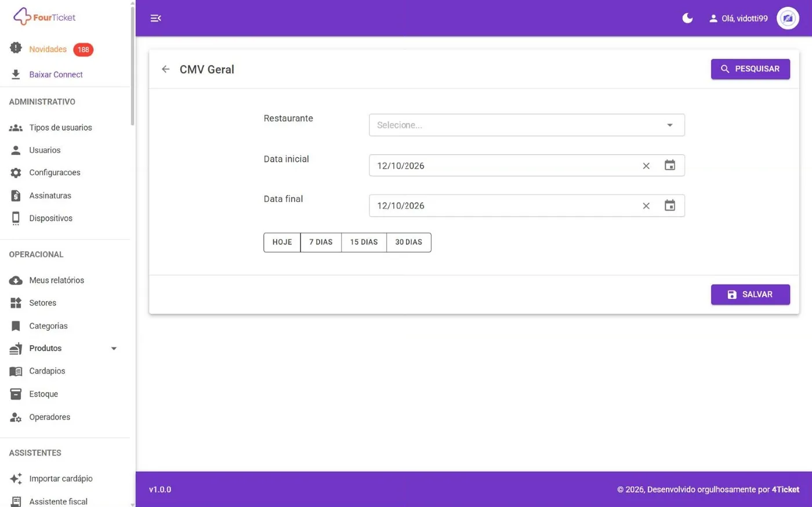Go back using the arrow beside CMV Geral

click(166, 69)
